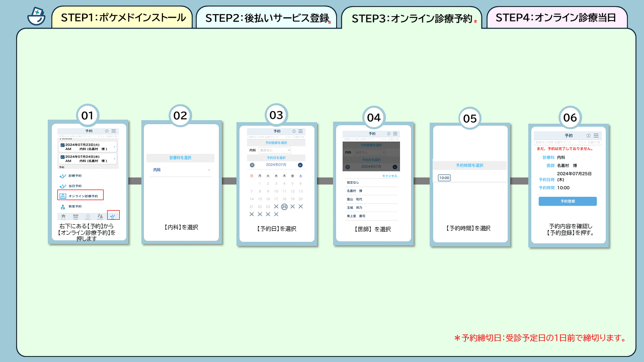This screenshot has width=644, height=362.
Task: Click the info icon next to 予約 title
Action: [x=106, y=131]
